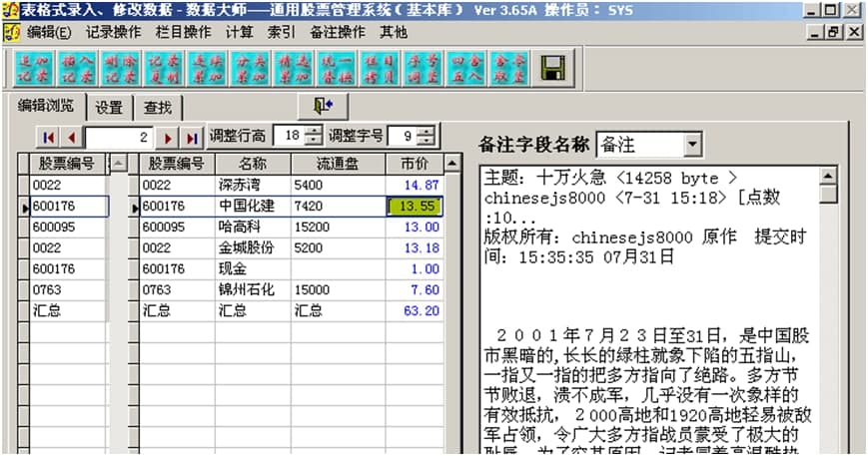Click the exit door icon button
Viewport: 868px width, 456px height.
point(322,106)
